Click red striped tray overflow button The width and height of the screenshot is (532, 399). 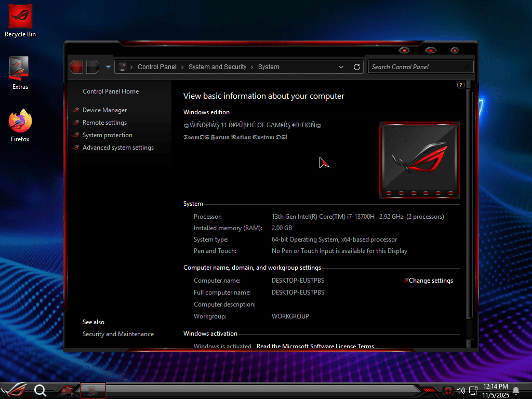click(x=429, y=391)
